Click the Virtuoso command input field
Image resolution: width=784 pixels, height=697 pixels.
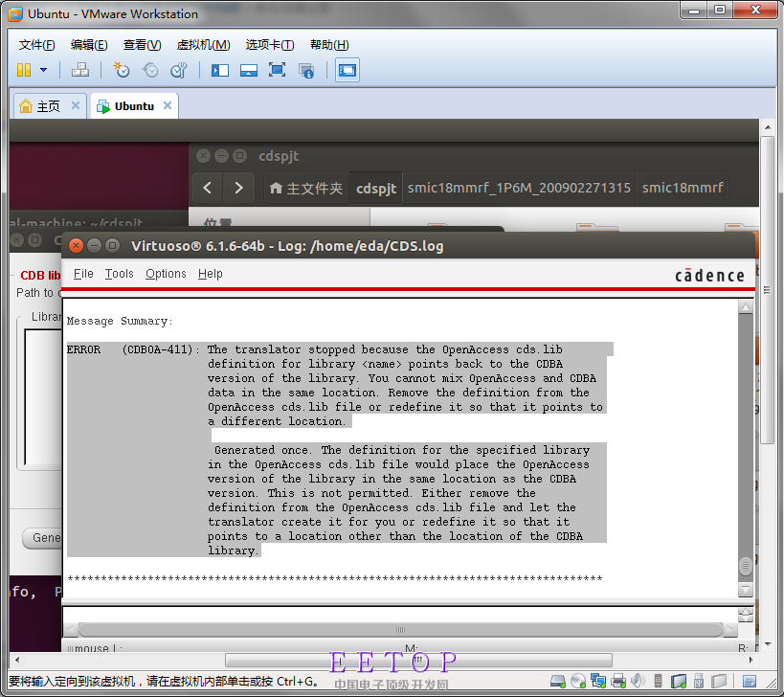400,615
